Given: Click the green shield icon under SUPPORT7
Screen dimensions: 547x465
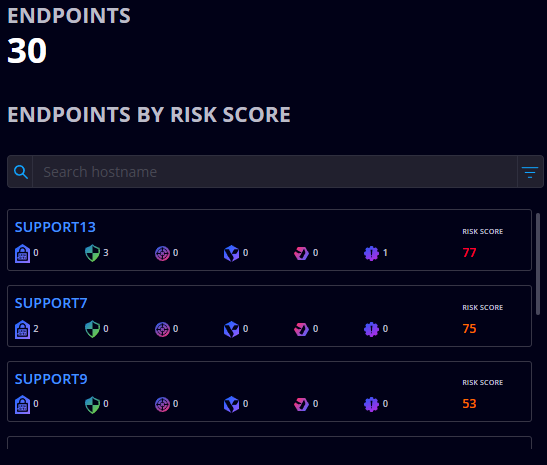Looking at the screenshot, I should coord(92,329).
